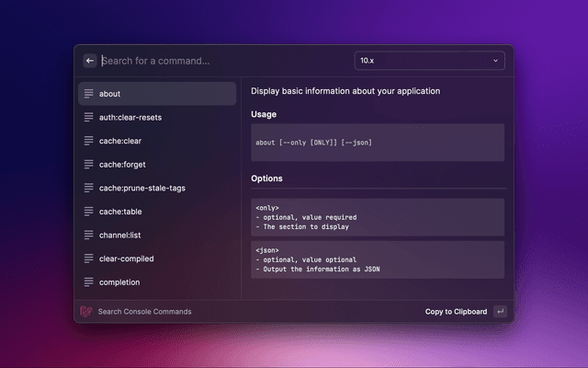
Task: Focus the Search for a command field
Action: [x=220, y=61]
